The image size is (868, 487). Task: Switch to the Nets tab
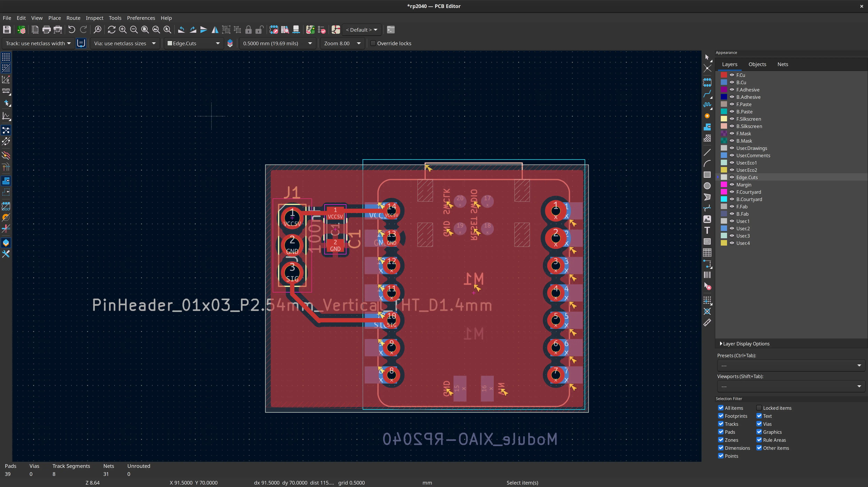point(782,64)
